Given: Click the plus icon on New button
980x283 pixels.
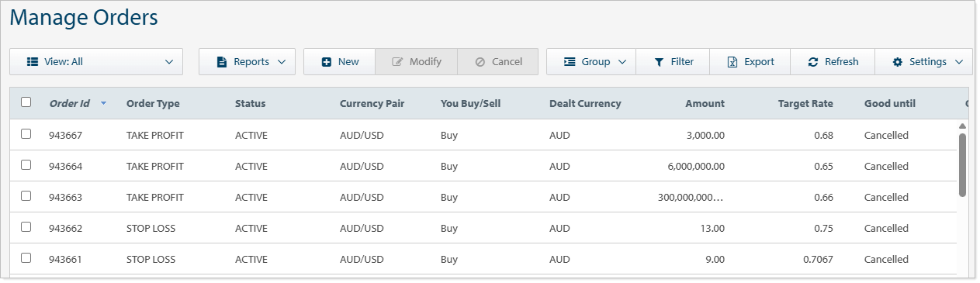Looking at the screenshot, I should (x=327, y=62).
